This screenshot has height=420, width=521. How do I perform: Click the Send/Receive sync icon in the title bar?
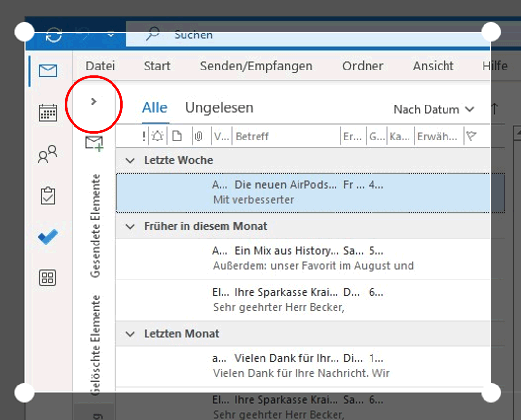54,35
